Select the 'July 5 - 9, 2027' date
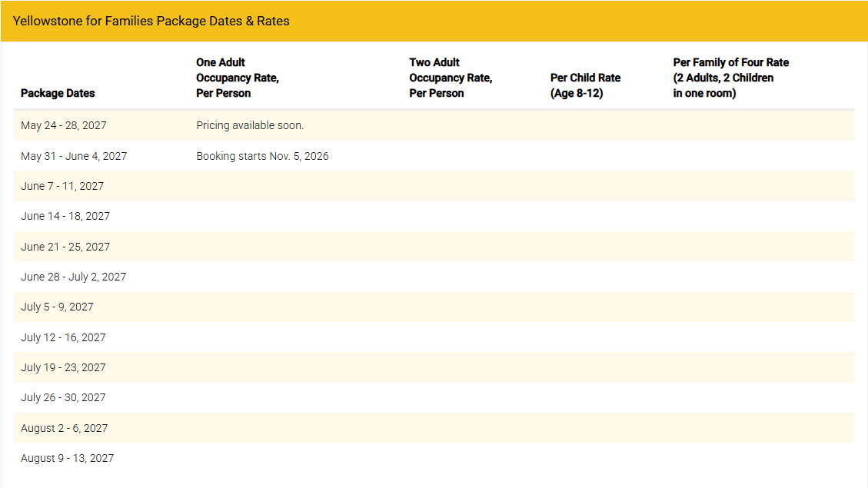 pyautogui.click(x=57, y=307)
